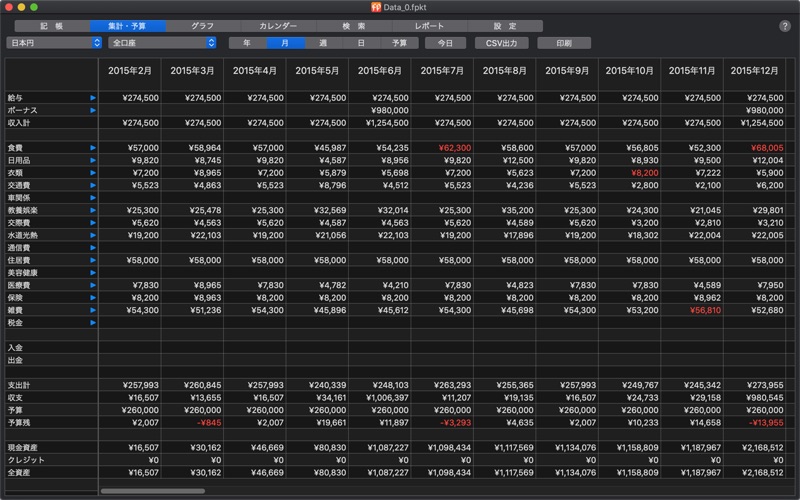Expand the 交通費 row arrow

coord(93,185)
